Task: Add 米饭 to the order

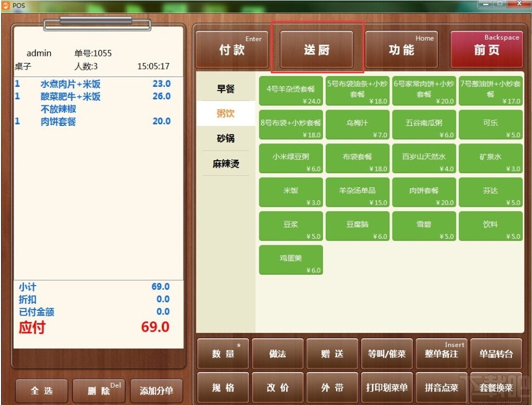Action: coord(290,192)
